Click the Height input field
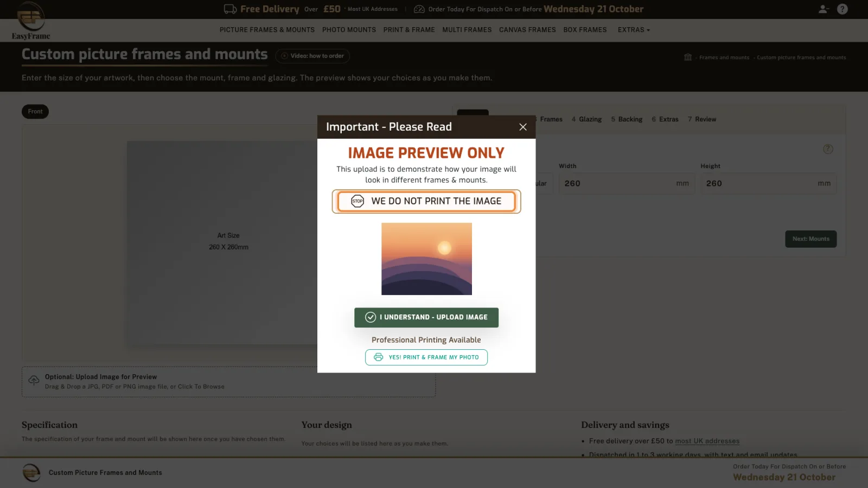This screenshot has width=868, height=488. [x=768, y=184]
